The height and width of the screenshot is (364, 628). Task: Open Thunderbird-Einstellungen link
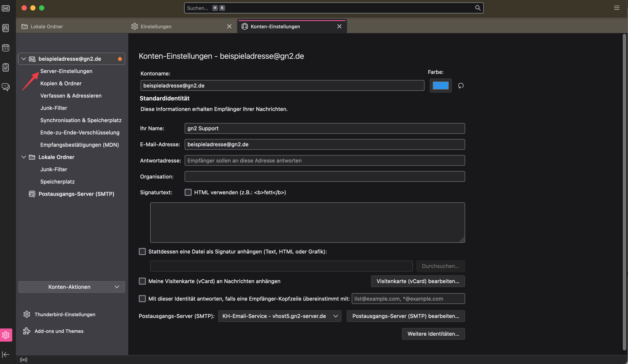[65, 314]
